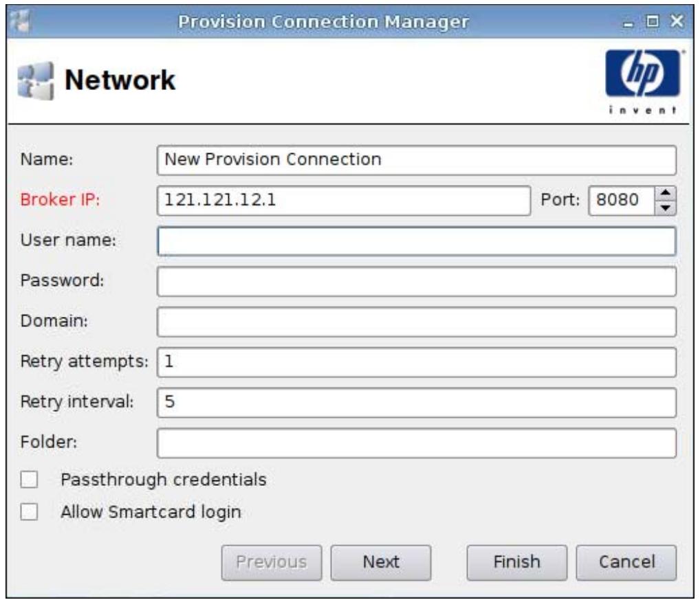The width and height of the screenshot is (700, 600).
Task: Click the Name input field
Action: pos(417,160)
